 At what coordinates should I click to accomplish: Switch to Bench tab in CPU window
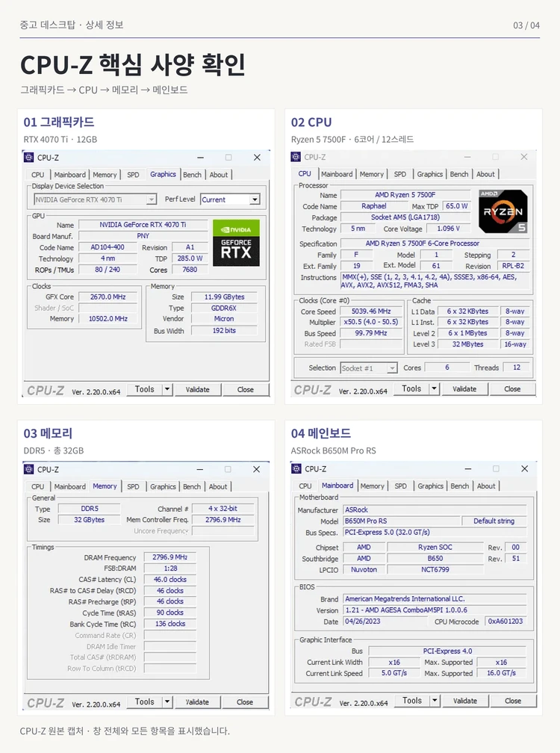458,174
